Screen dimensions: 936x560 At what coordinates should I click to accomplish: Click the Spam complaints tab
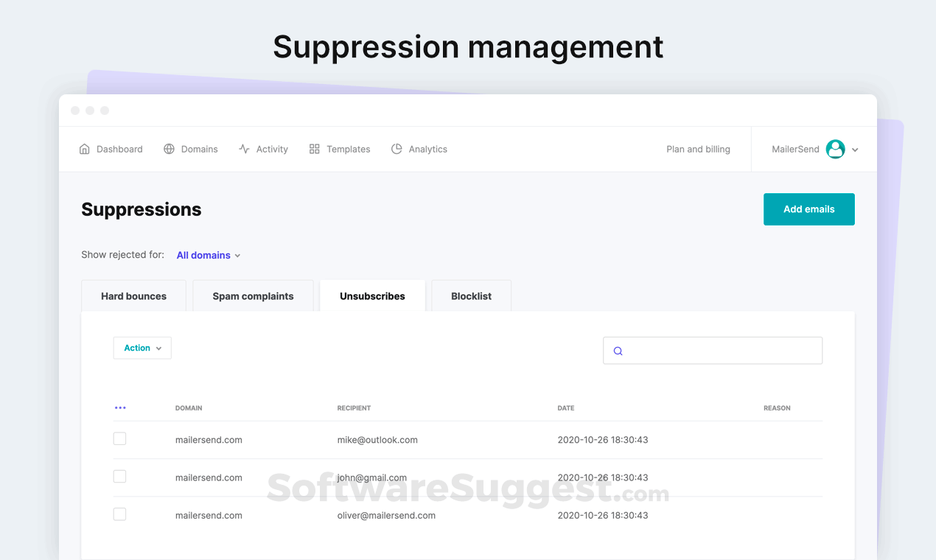pyautogui.click(x=253, y=295)
